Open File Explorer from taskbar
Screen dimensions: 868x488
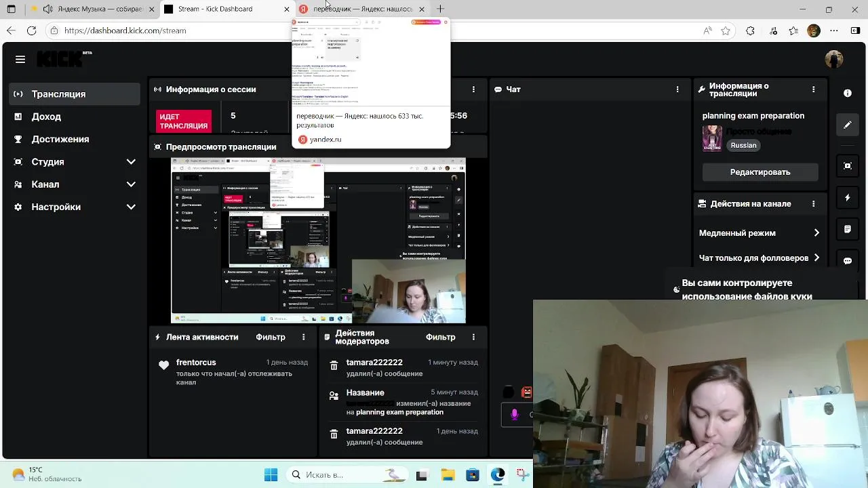(448, 474)
